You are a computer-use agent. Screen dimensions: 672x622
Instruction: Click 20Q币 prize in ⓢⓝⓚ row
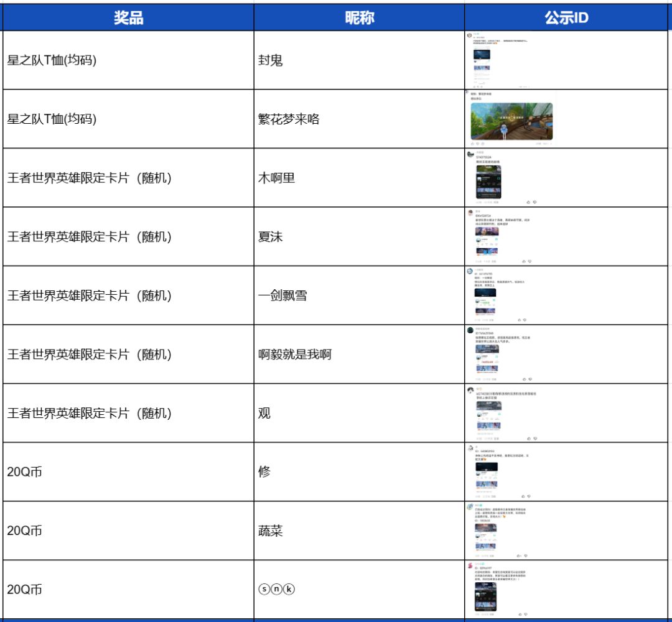pos(24,590)
